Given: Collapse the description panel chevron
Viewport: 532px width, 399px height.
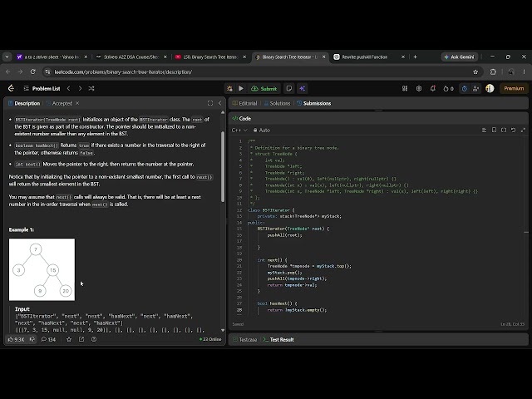Looking at the screenshot, I should 219,103.
